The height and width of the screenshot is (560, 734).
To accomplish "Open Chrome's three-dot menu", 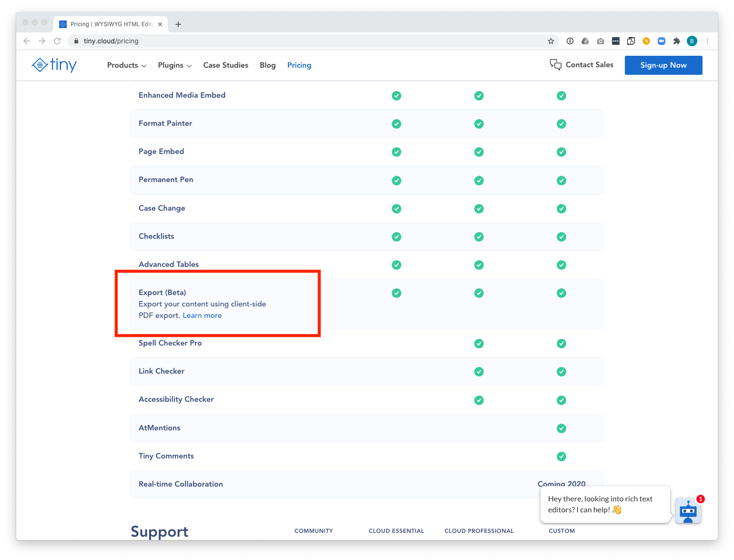I will click(708, 41).
